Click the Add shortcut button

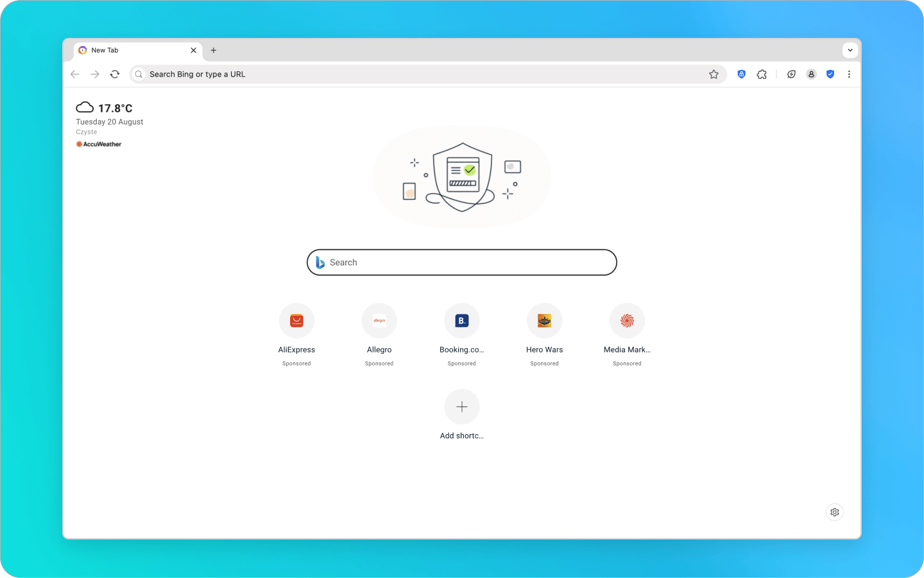tap(461, 407)
